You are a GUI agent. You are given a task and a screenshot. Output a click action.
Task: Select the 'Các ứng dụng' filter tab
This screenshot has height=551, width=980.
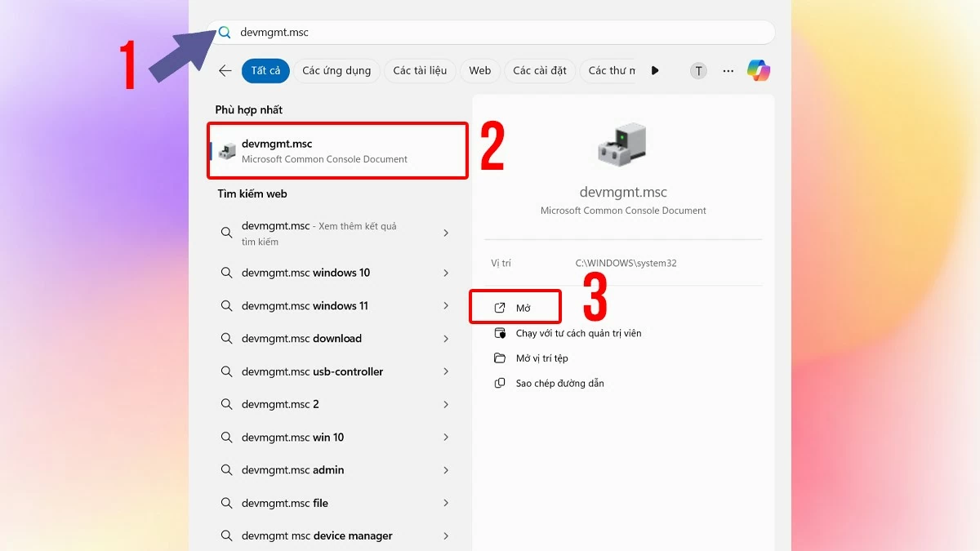pyautogui.click(x=336, y=71)
